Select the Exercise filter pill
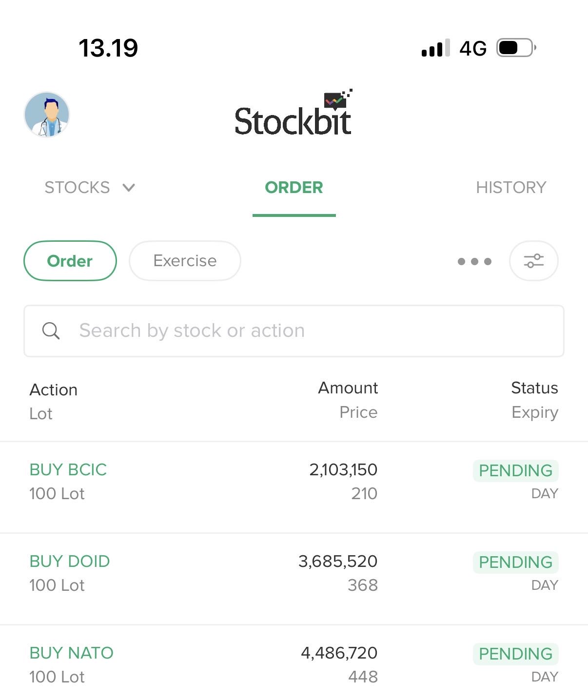The height and width of the screenshot is (700, 588). click(185, 261)
